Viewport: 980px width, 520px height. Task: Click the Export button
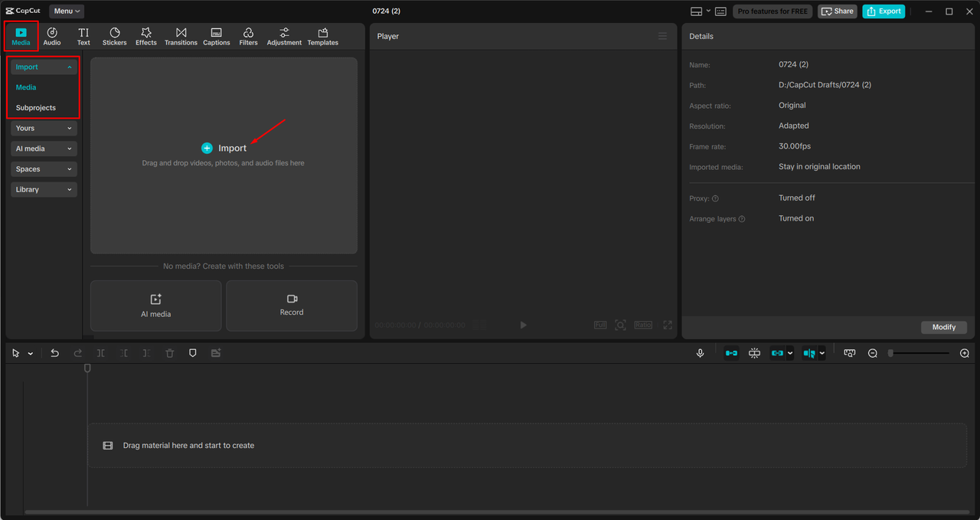(x=884, y=11)
